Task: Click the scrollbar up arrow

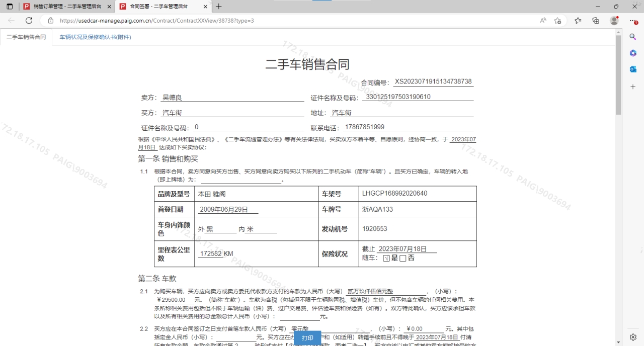Action: click(x=618, y=32)
